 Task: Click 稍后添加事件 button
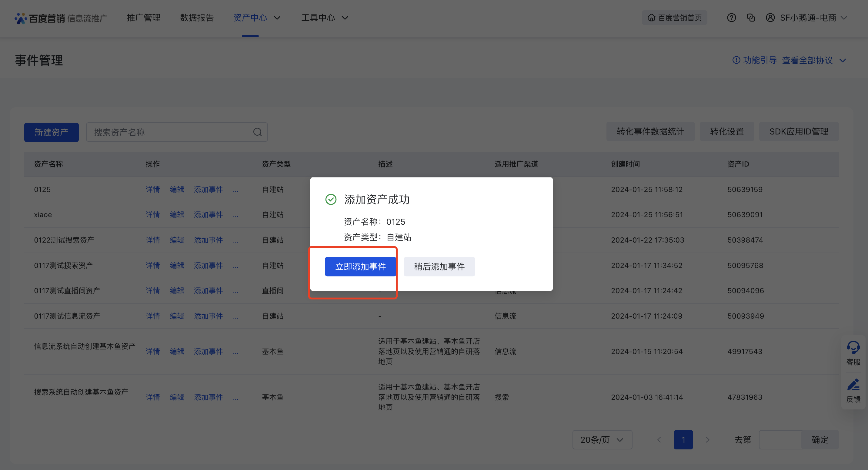click(x=439, y=267)
